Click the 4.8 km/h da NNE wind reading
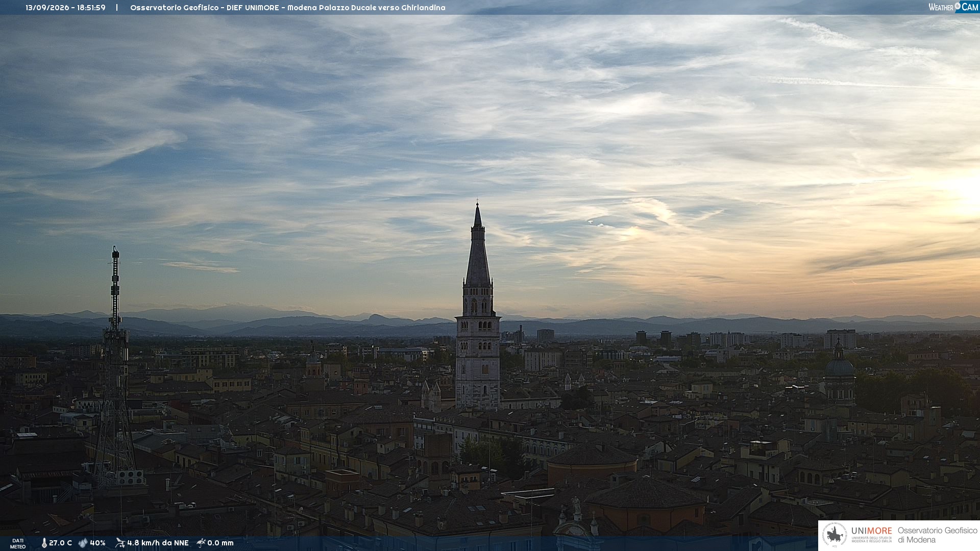The height and width of the screenshot is (551, 980). 158,543
